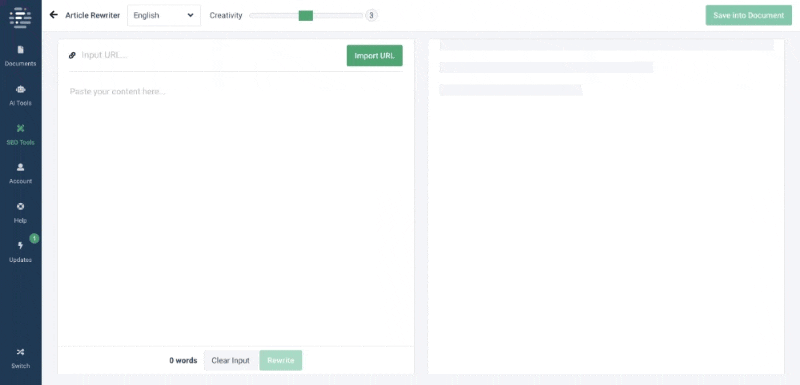
Task: Open the English language dropdown
Action: click(x=164, y=15)
